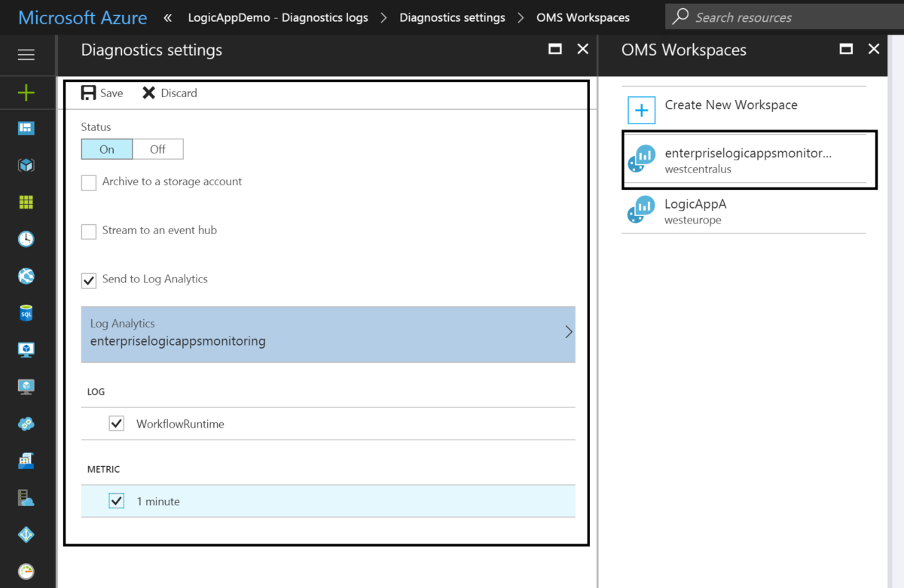Click the Recent clock icon in the sidebar
Screen dimensions: 904x588
tap(27, 239)
